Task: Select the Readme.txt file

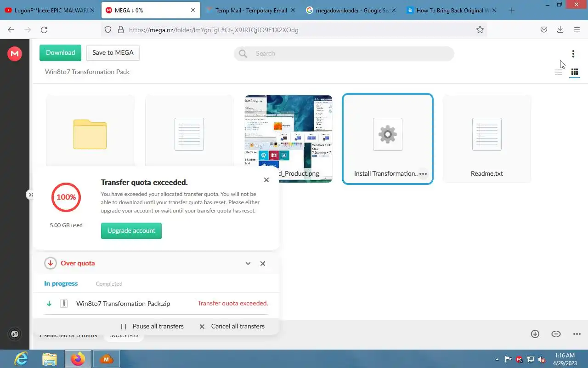Action: coord(487,139)
